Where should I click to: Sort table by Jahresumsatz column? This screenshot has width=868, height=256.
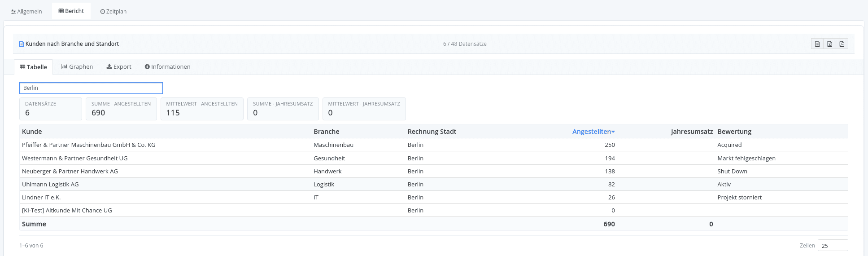pos(692,132)
